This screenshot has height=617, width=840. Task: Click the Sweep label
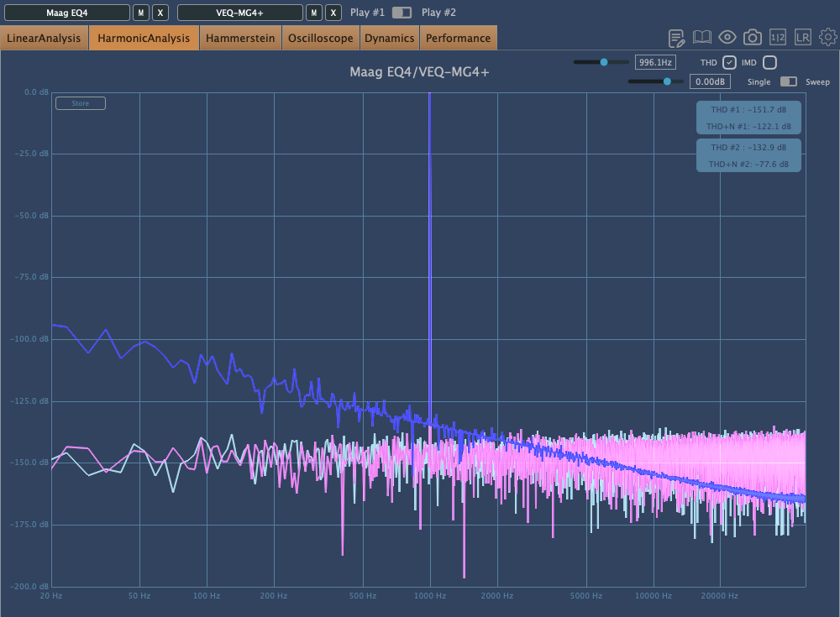(817, 82)
